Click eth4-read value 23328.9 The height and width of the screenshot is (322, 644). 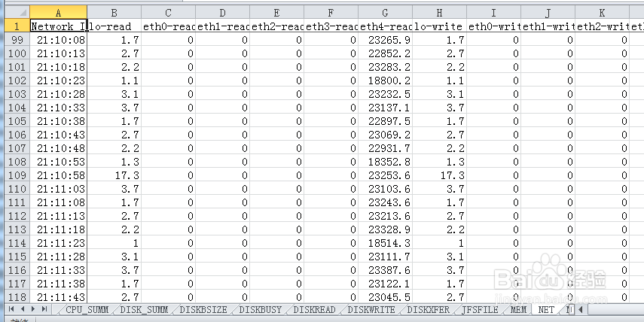coord(385,229)
